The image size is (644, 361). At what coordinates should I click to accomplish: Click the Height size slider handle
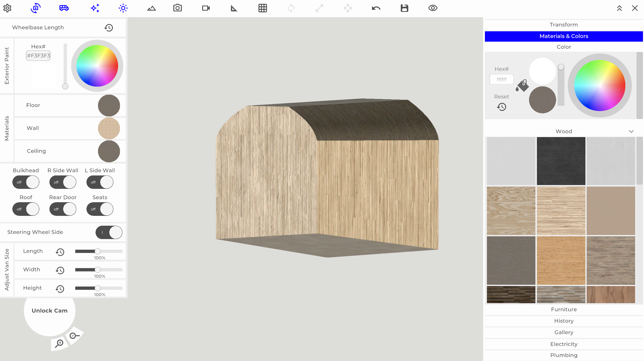pyautogui.click(x=97, y=288)
